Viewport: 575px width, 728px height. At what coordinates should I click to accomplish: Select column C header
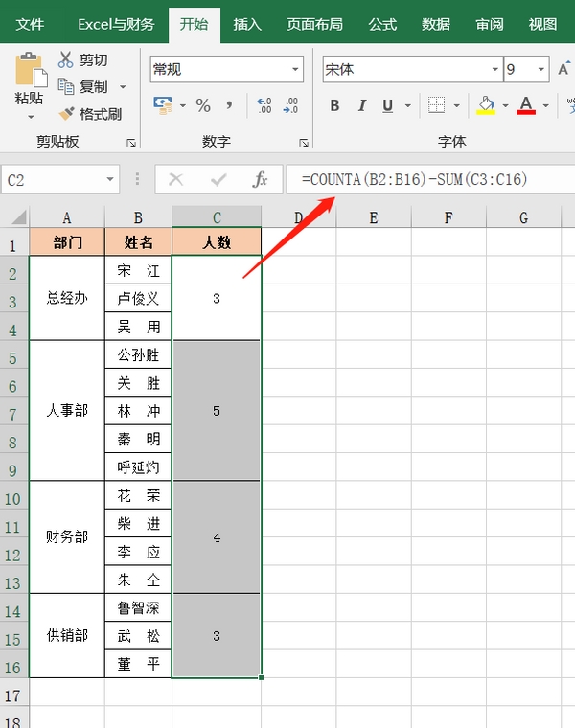click(x=217, y=217)
